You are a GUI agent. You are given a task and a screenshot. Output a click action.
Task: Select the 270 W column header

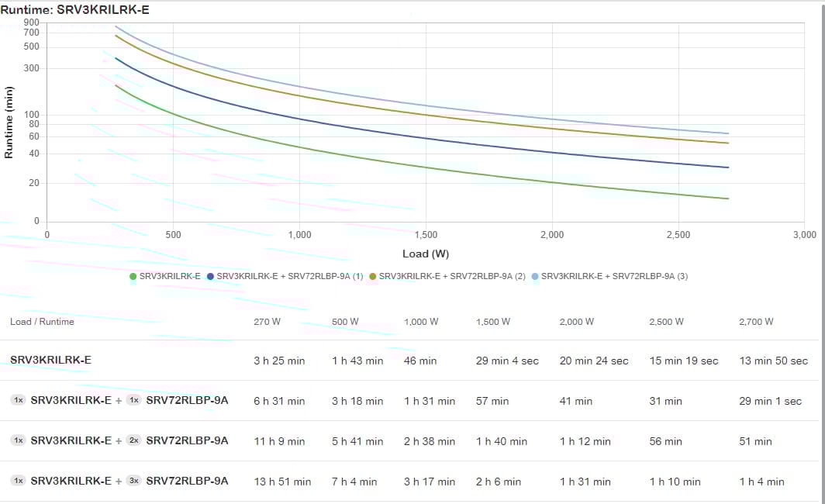click(x=267, y=322)
